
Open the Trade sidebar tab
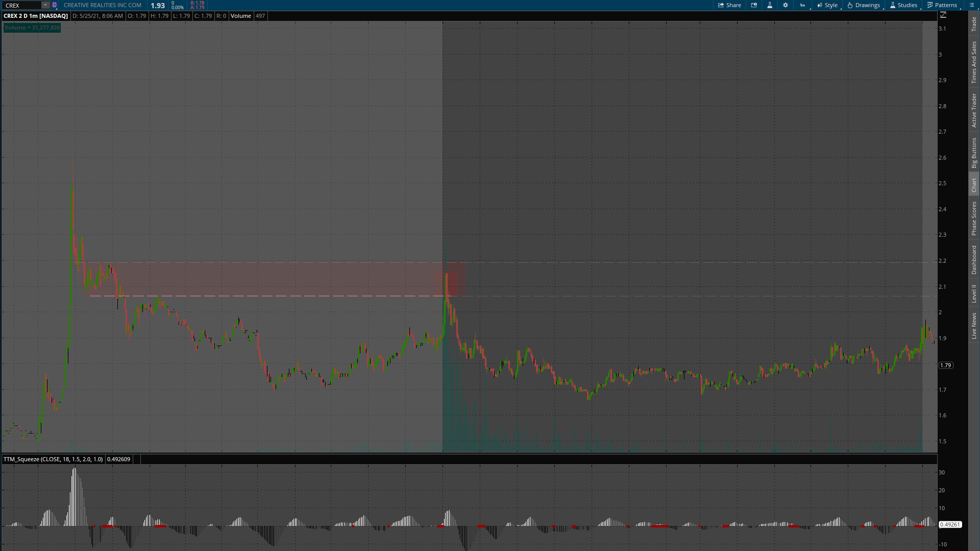[974, 23]
